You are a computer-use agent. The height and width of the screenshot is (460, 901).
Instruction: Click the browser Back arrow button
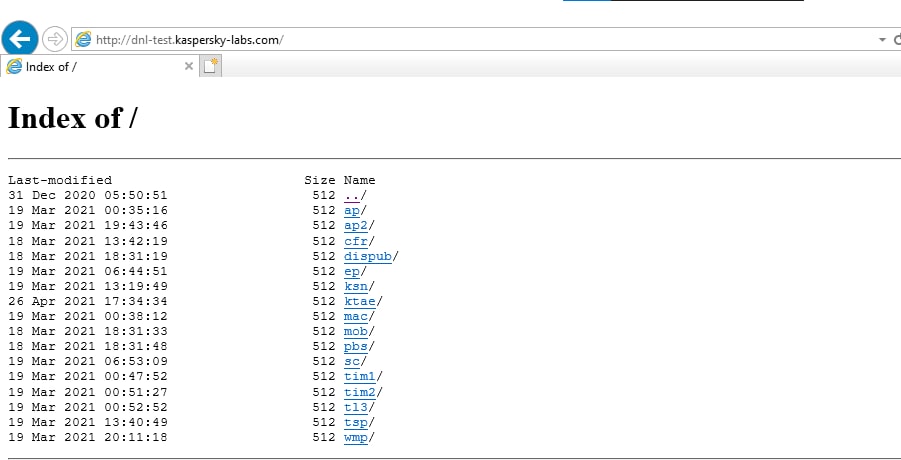pyautogui.click(x=20, y=39)
